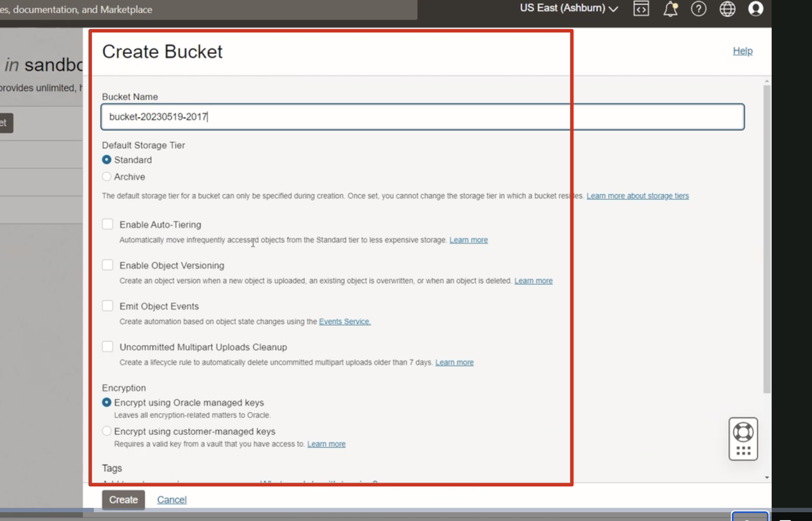The height and width of the screenshot is (521, 812).
Task: Click the dots grid under the lifebuoy
Action: point(743,451)
